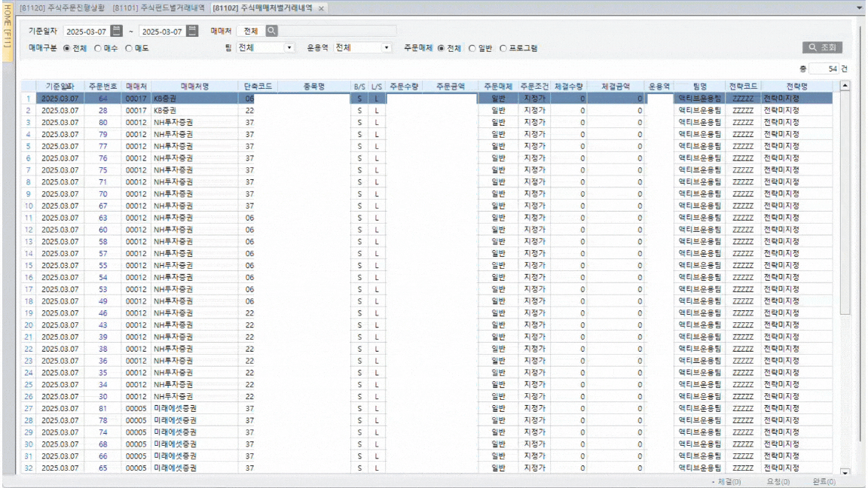Viewport: 868px width, 488px height.
Task: Click order number 67 in the table
Action: (103, 206)
